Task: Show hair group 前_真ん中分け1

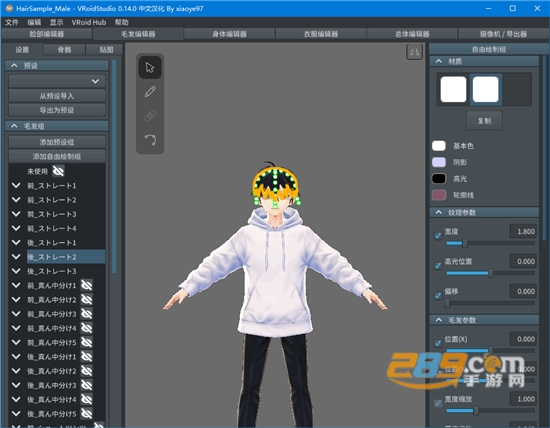Action: click(87, 285)
